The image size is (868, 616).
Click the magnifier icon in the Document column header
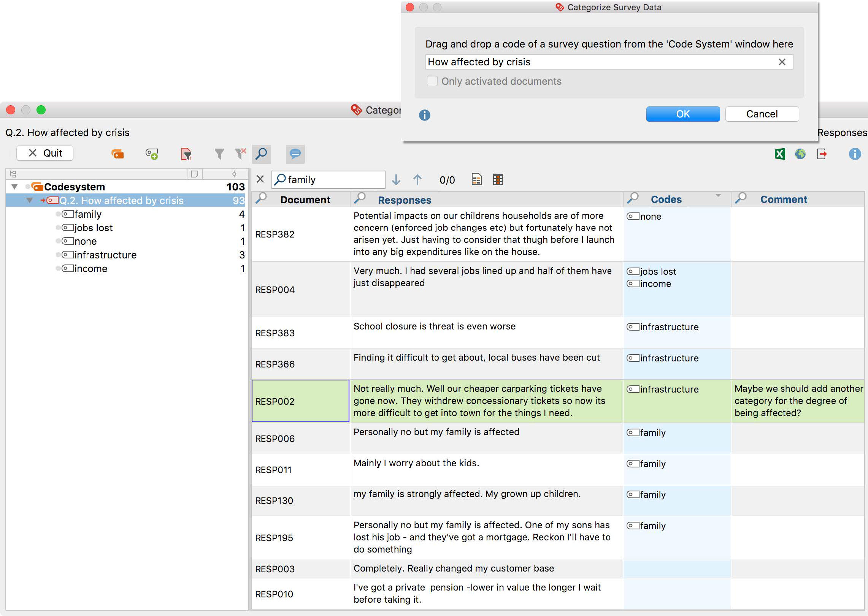(x=261, y=198)
